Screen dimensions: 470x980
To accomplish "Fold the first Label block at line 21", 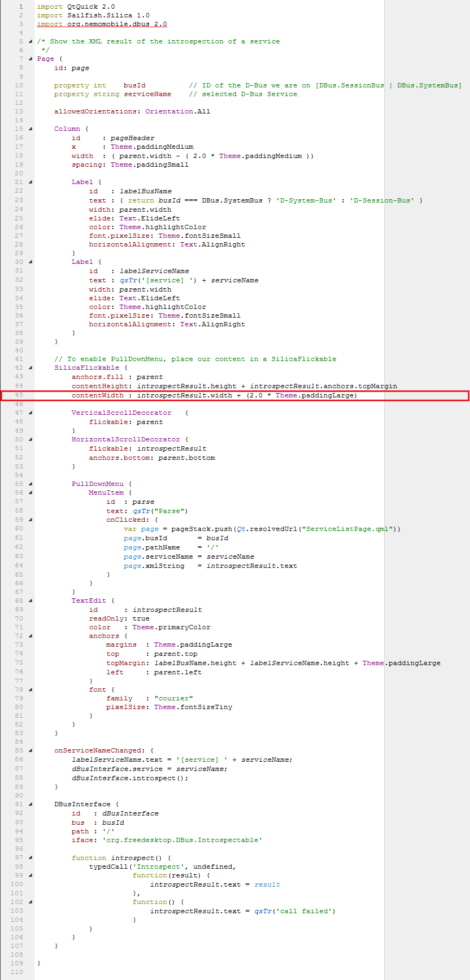I will (x=30, y=182).
